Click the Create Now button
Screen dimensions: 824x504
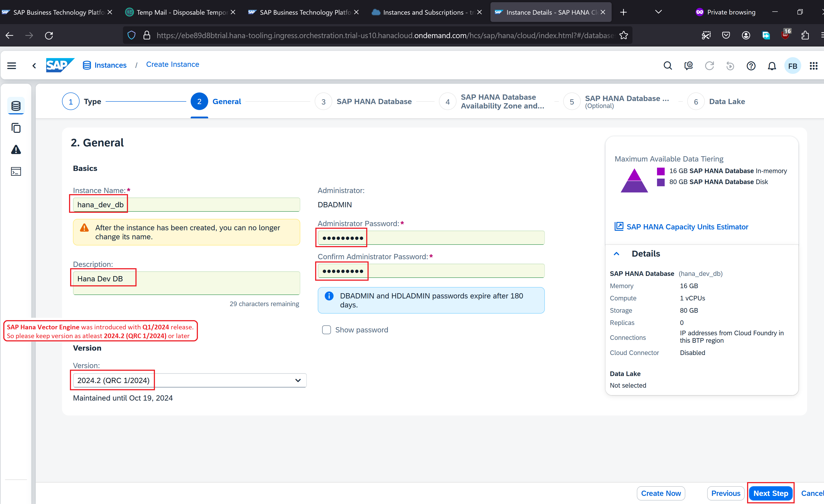[661, 493]
